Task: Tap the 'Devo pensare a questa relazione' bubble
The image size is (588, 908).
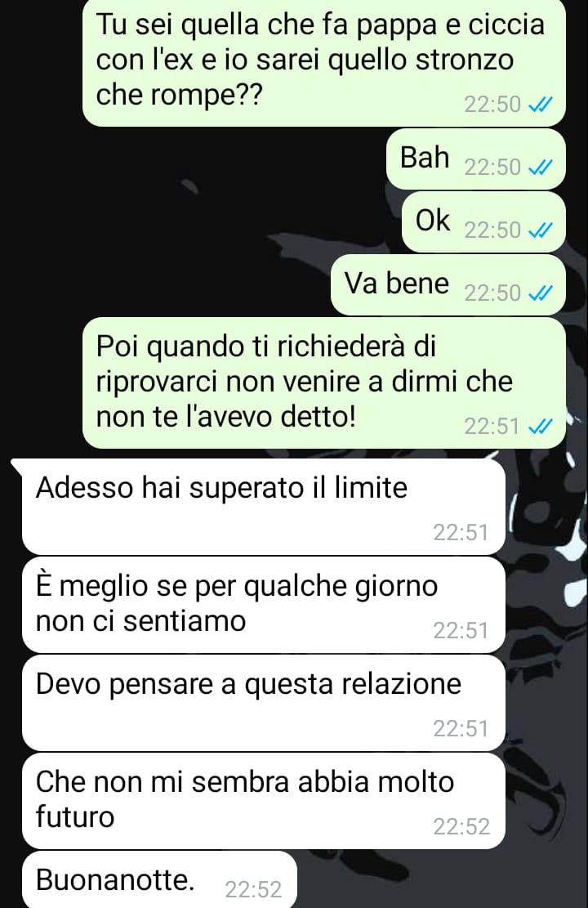Action: pos(263,703)
